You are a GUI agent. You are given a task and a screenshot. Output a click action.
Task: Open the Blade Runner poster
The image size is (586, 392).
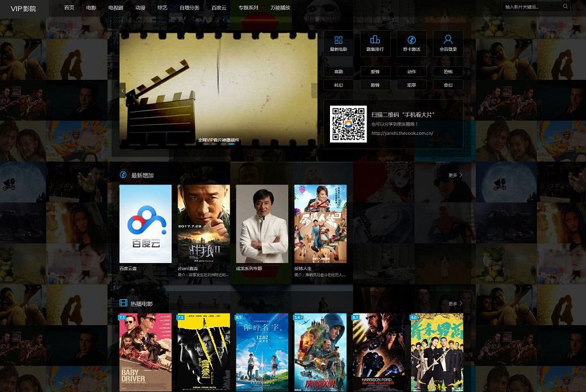tap(378, 352)
